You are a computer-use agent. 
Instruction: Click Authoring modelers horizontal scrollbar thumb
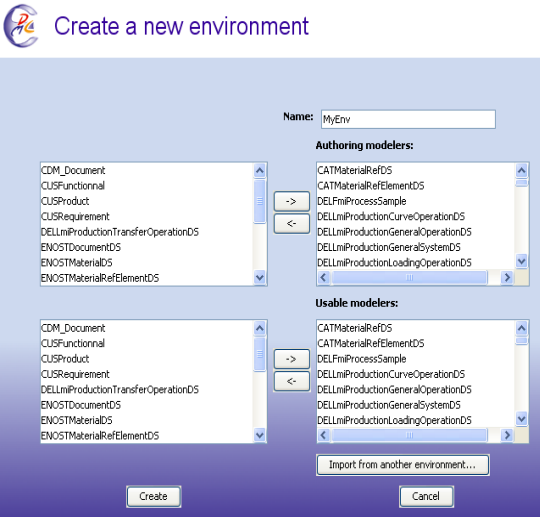pos(409,277)
